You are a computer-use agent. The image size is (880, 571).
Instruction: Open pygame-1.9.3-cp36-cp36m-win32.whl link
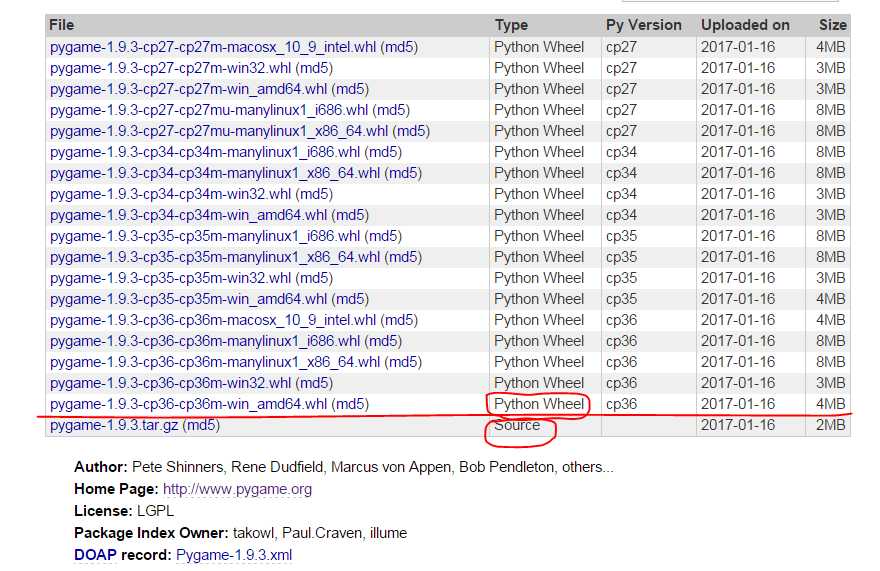pyautogui.click(x=171, y=383)
